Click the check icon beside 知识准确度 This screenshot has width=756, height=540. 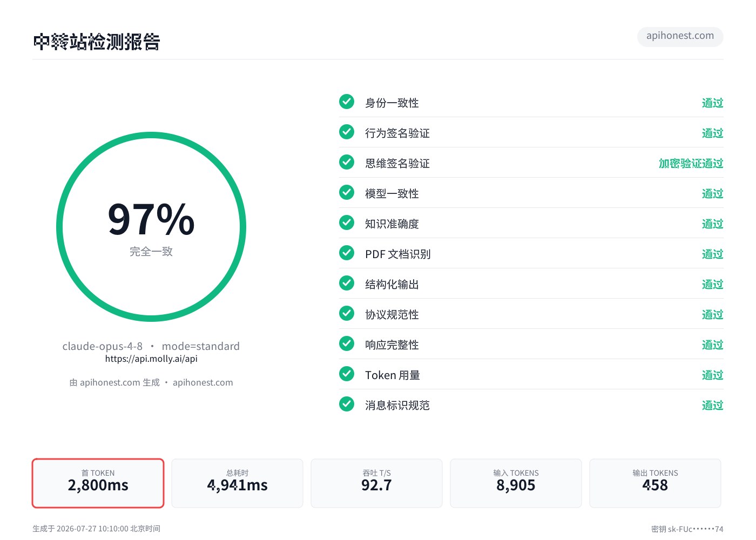[347, 222]
